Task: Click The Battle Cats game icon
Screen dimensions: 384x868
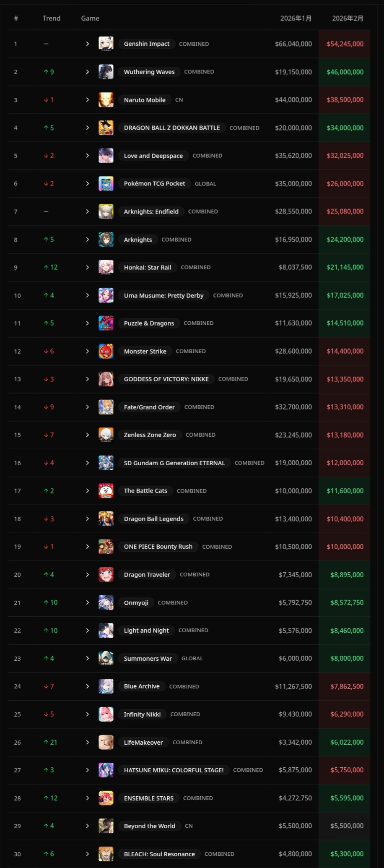Action: coord(106,491)
